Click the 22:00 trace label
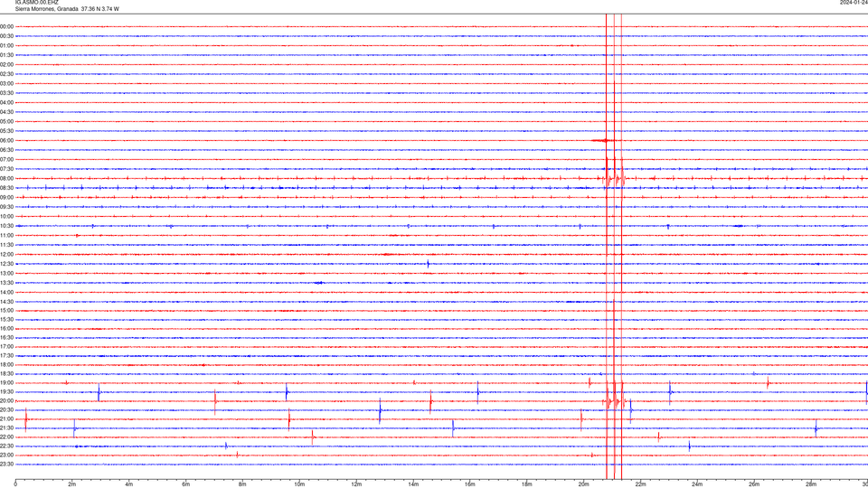 (6, 437)
